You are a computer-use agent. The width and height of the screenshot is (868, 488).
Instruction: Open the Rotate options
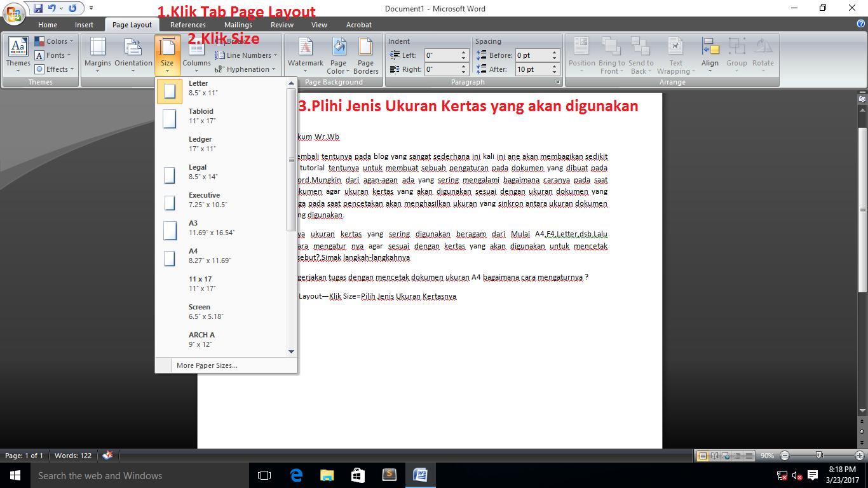pyautogui.click(x=763, y=55)
